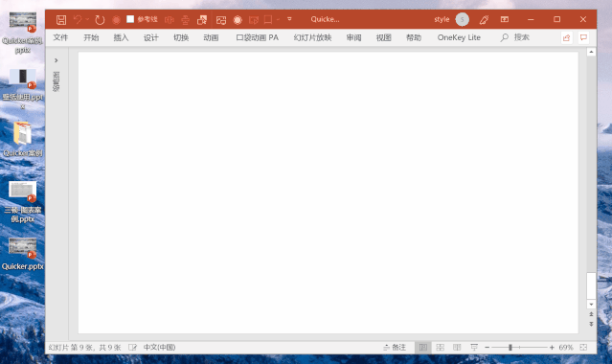Image resolution: width=612 pixels, height=364 pixels.
Task: Open the 开始 tab
Action: point(91,37)
